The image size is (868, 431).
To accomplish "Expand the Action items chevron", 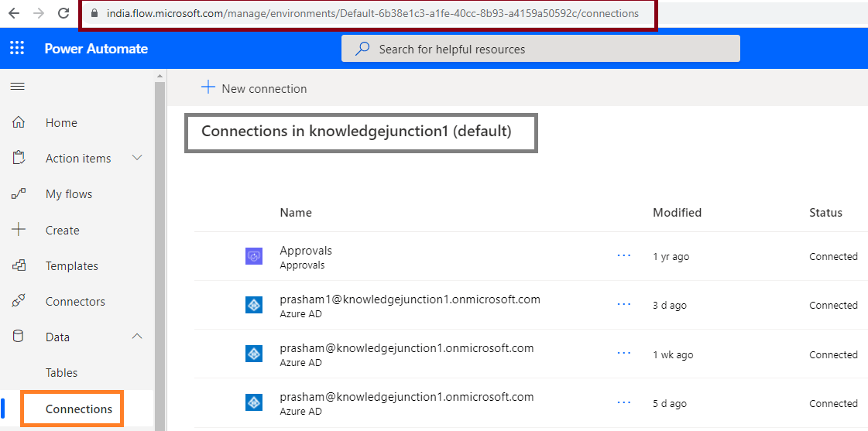I will tap(137, 158).
